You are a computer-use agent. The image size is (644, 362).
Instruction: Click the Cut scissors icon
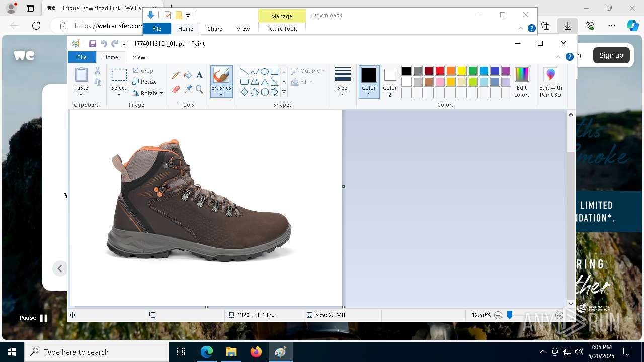tap(97, 71)
